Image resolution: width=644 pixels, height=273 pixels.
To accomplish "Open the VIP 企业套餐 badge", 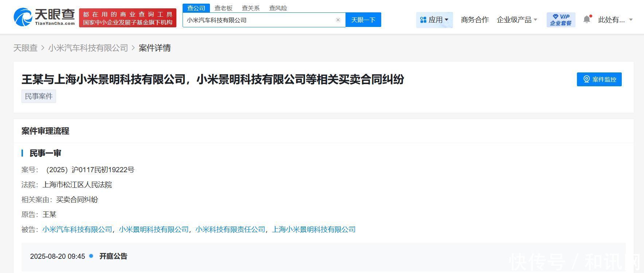I will point(561,20).
